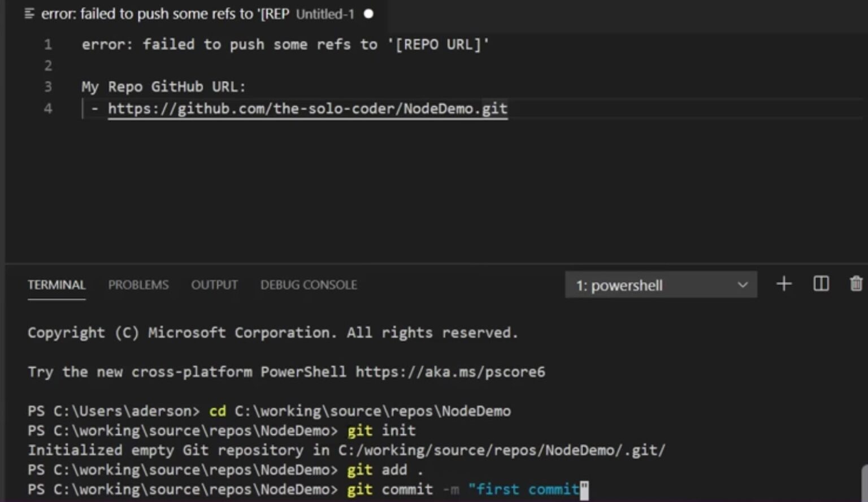868x502 pixels.
Task: Click the pscore6 PowerShell link in terminal
Action: click(x=449, y=372)
